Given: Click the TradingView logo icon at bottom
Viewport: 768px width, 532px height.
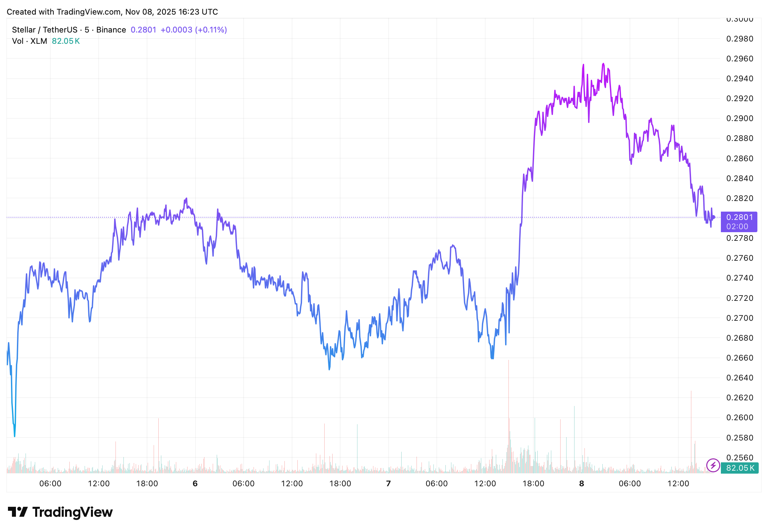Looking at the screenshot, I should pos(18,512).
